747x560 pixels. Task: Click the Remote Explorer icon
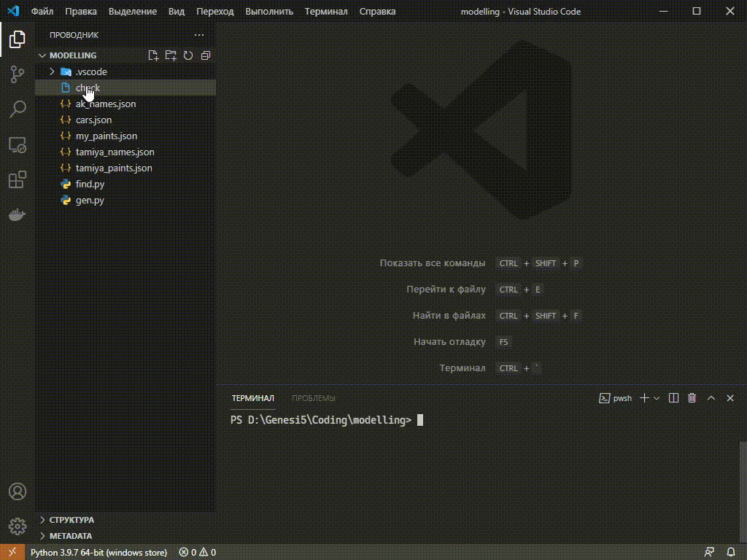pos(16,144)
